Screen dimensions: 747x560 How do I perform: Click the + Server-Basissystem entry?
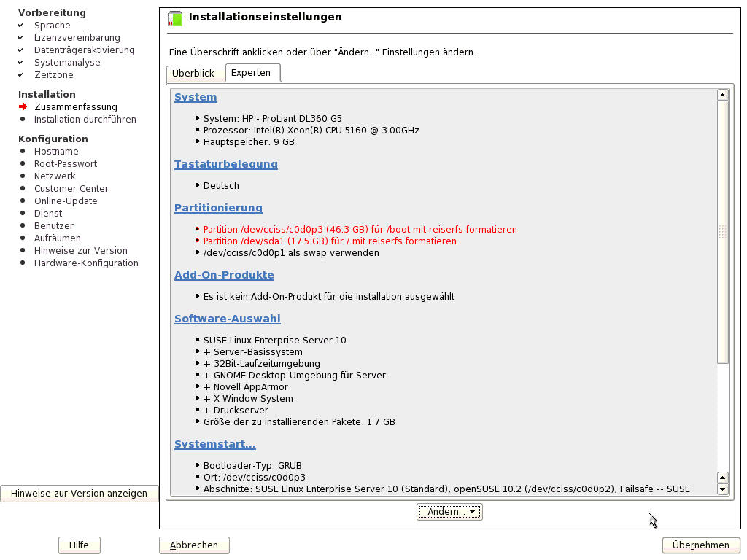[253, 352]
